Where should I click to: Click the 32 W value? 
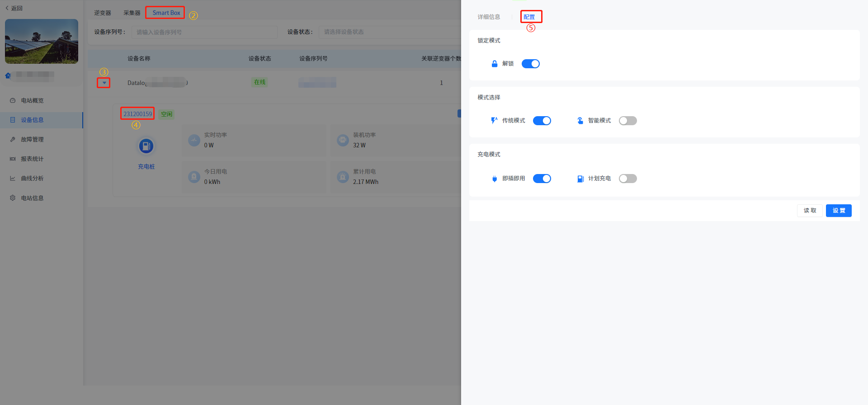click(359, 145)
